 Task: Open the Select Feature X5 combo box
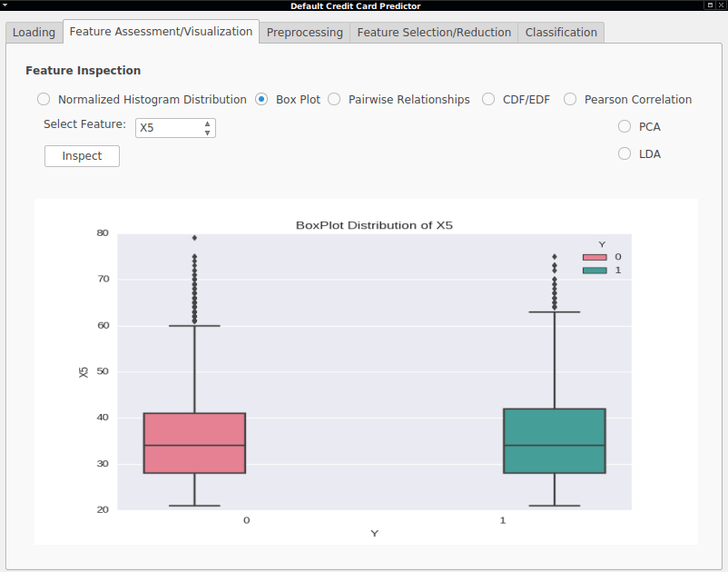tap(175, 128)
